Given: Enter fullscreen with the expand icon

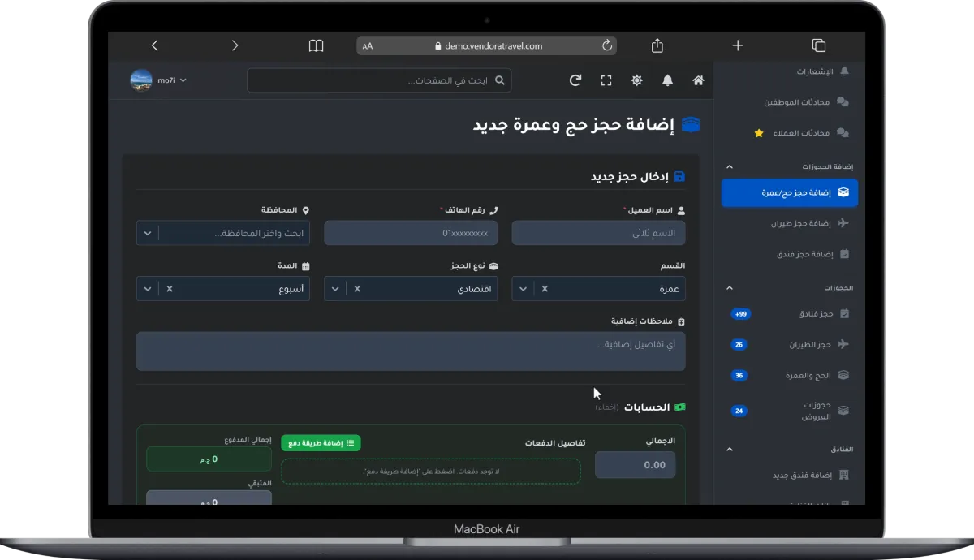Looking at the screenshot, I should point(606,80).
